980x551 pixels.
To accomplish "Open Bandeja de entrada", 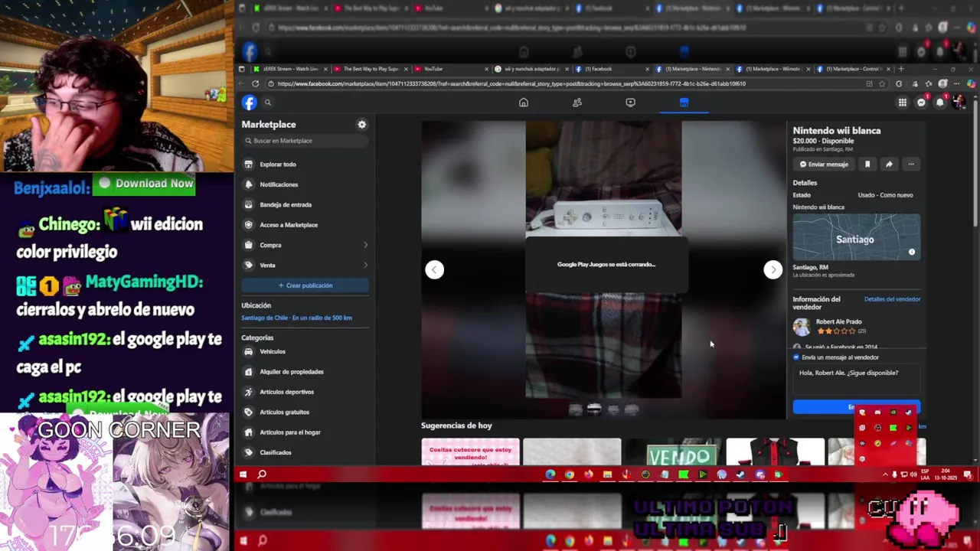I will coord(305,205).
